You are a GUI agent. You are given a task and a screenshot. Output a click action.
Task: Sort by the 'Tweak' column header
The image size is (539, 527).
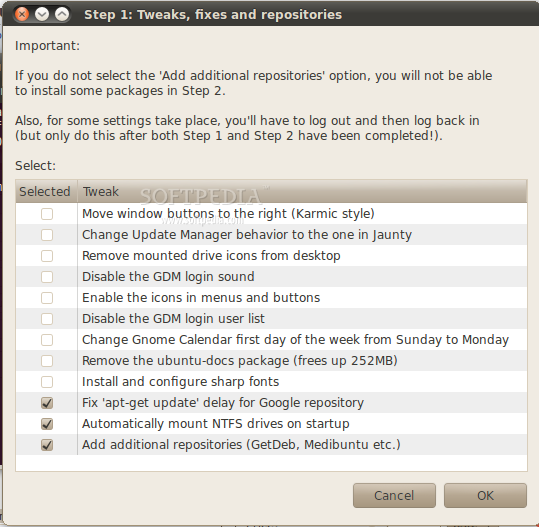pyautogui.click(x=302, y=191)
